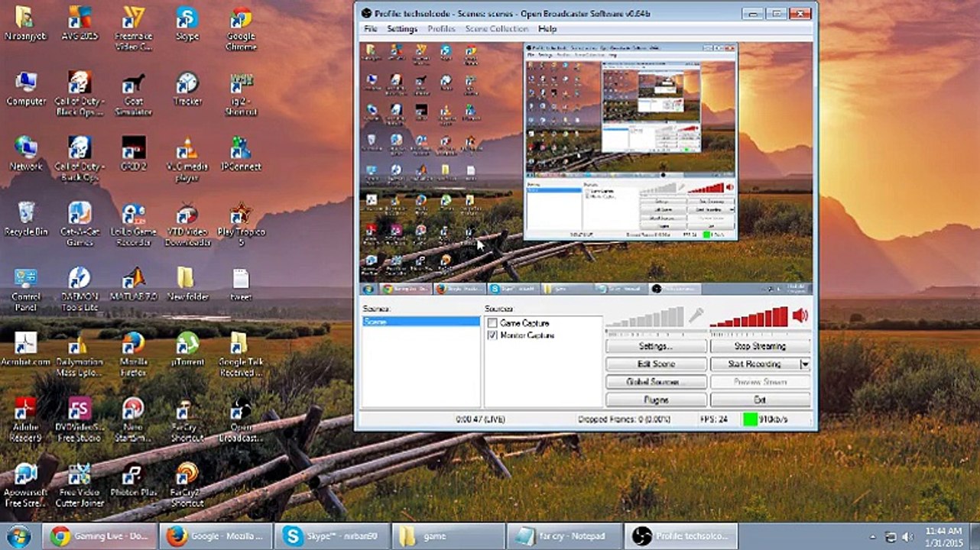Click the Exit button in OBS
Screen dimensions: 980x550
pyautogui.click(x=760, y=400)
